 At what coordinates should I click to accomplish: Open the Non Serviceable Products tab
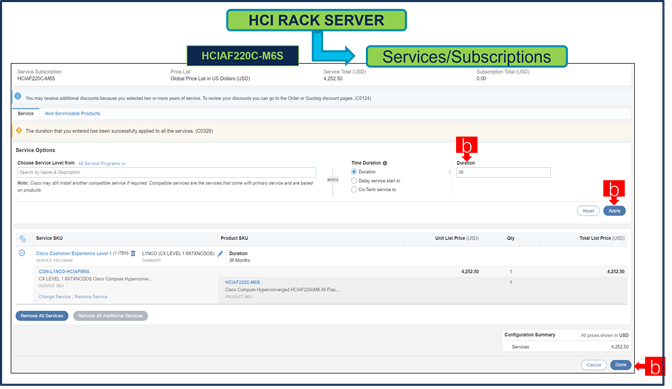coord(73,114)
